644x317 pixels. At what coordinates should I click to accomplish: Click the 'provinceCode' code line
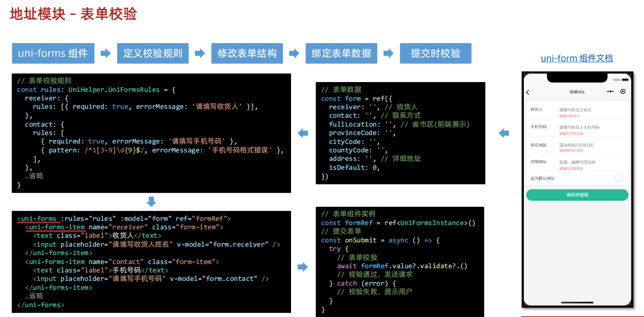pyautogui.click(x=362, y=133)
